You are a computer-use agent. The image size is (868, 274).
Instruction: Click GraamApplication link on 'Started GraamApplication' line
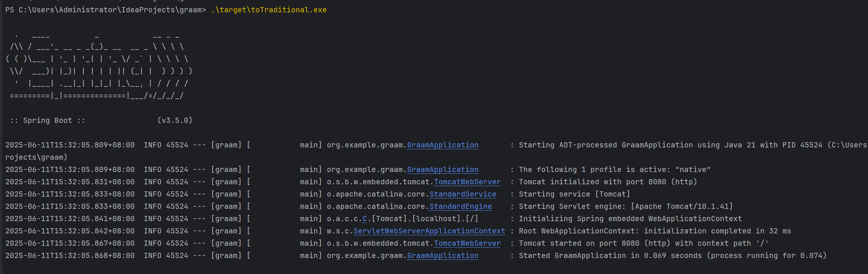point(443,256)
